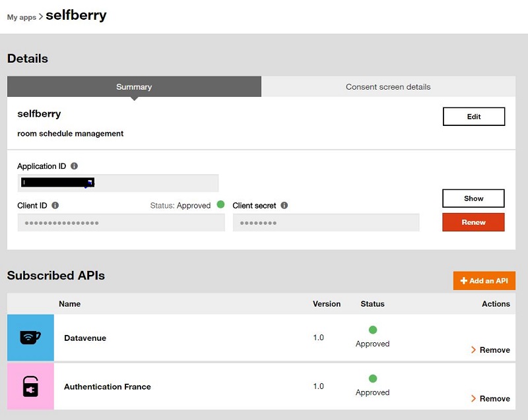Click Datavenue version 1.0 value
The image size is (528, 420).
point(319,338)
